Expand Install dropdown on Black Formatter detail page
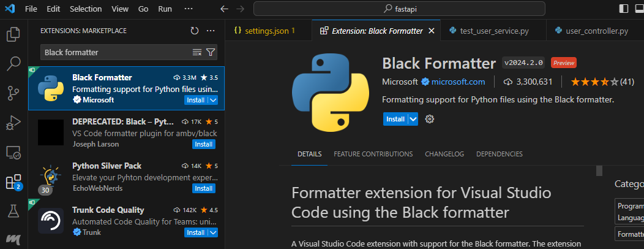The width and height of the screenshot is (644, 249). (x=413, y=119)
